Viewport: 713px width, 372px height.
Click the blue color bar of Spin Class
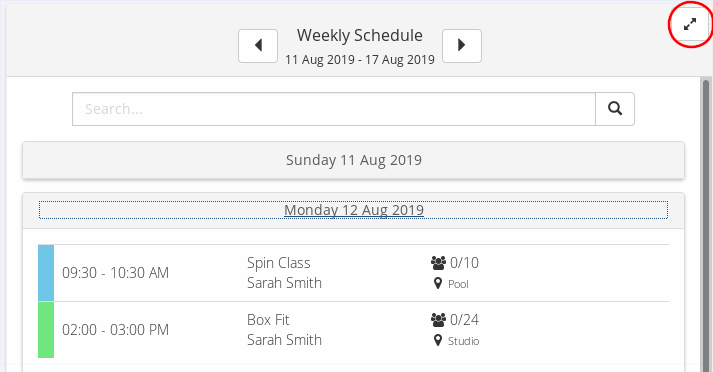click(46, 273)
